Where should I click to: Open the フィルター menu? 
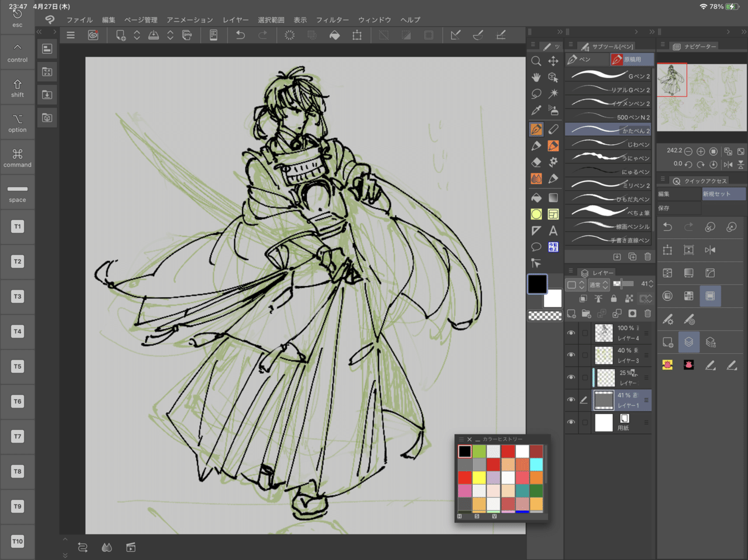(333, 20)
